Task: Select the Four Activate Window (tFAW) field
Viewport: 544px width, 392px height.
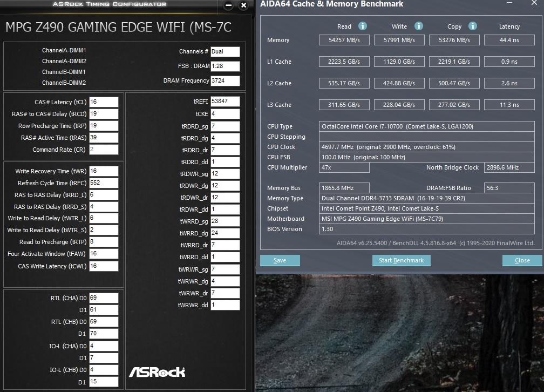Action: (104, 254)
